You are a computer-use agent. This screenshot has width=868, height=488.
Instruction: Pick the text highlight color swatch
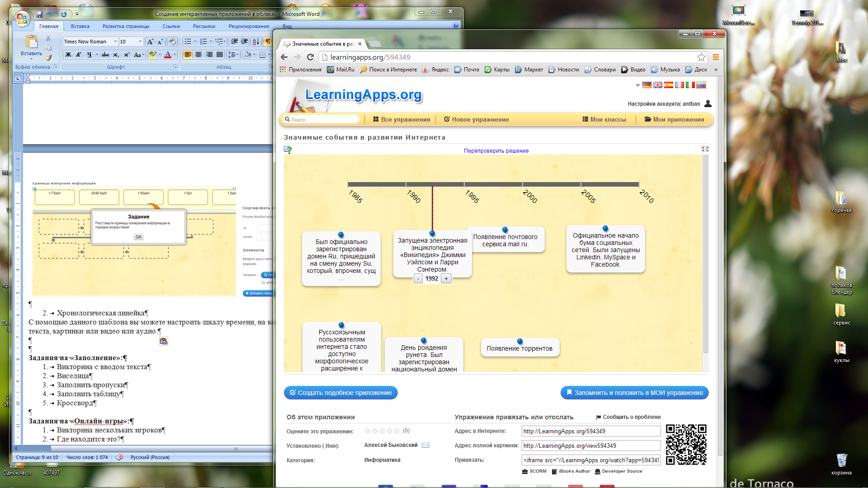pyautogui.click(x=152, y=55)
